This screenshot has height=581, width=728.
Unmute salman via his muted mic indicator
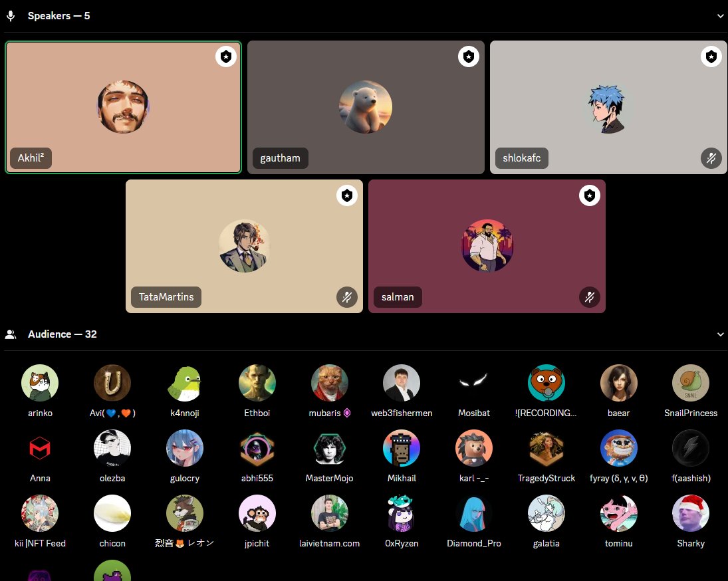[590, 297]
